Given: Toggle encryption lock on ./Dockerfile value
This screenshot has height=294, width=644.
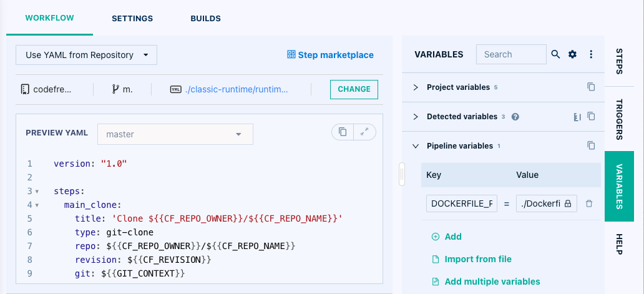Looking at the screenshot, I should (x=568, y=203).
